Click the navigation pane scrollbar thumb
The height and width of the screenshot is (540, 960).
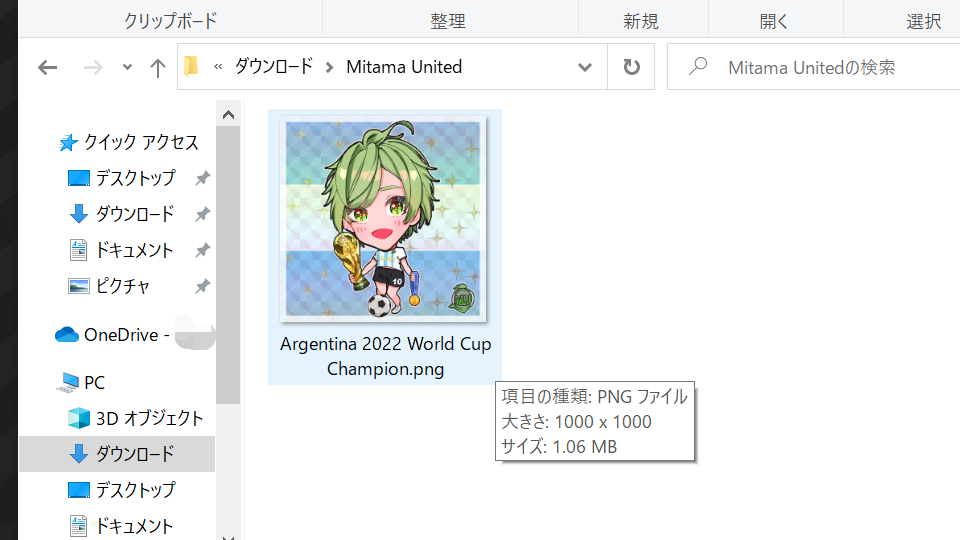pos(228,264)
